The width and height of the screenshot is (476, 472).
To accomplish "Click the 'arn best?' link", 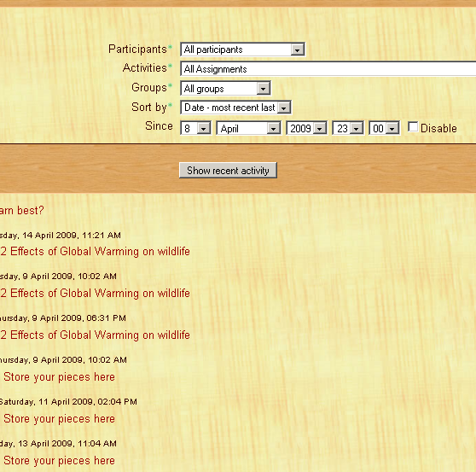I will point(22,210).
